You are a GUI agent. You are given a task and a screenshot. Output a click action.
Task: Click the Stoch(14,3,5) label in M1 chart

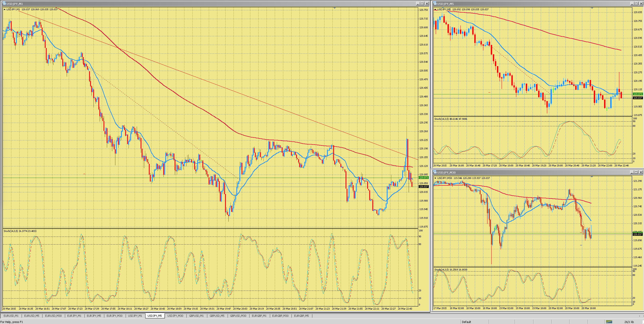point(11,231)
